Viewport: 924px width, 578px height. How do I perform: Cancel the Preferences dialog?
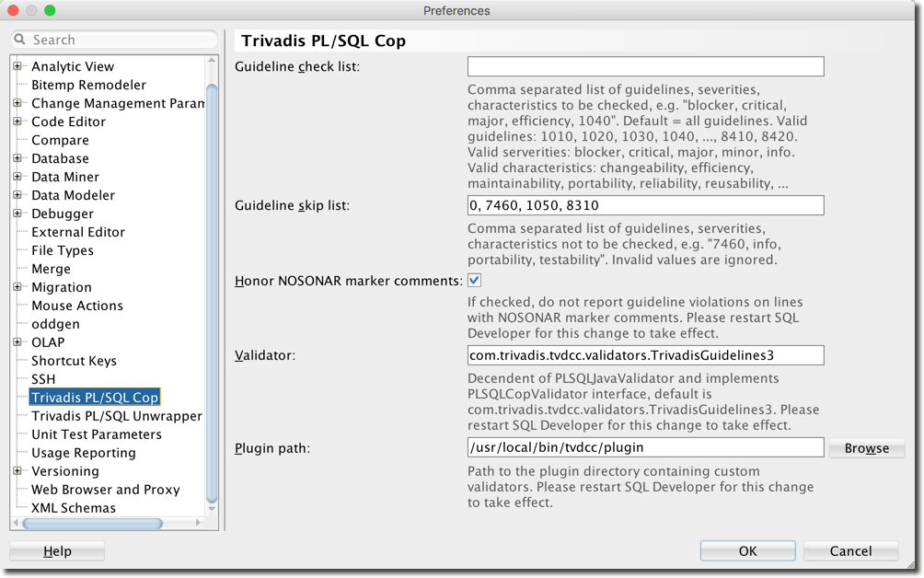tap(850, 551)
